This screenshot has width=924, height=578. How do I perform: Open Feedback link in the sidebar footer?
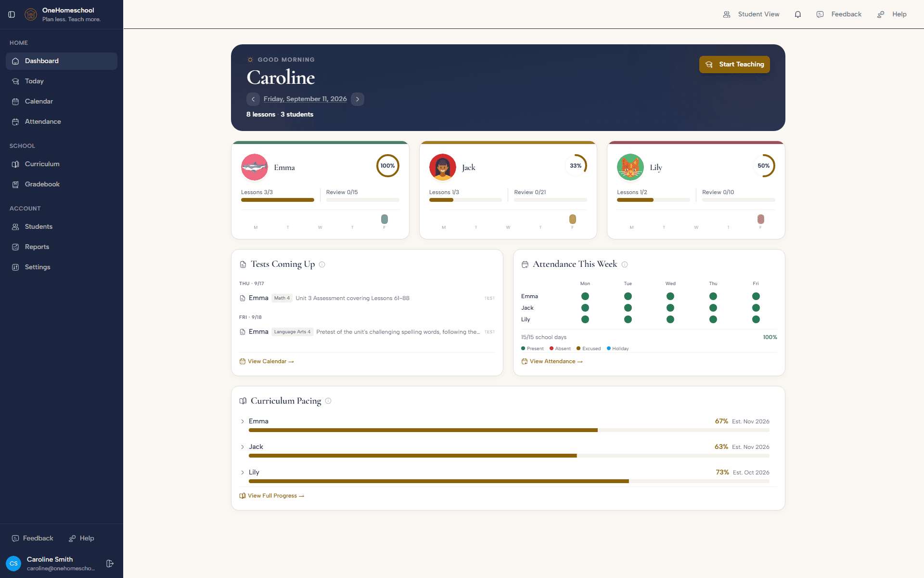[x=33, y=539]
